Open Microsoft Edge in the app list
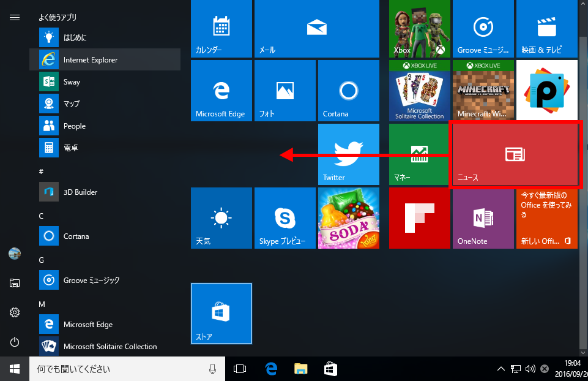The width and height of the screenshot is (588, 381). [x=105, y=324]
